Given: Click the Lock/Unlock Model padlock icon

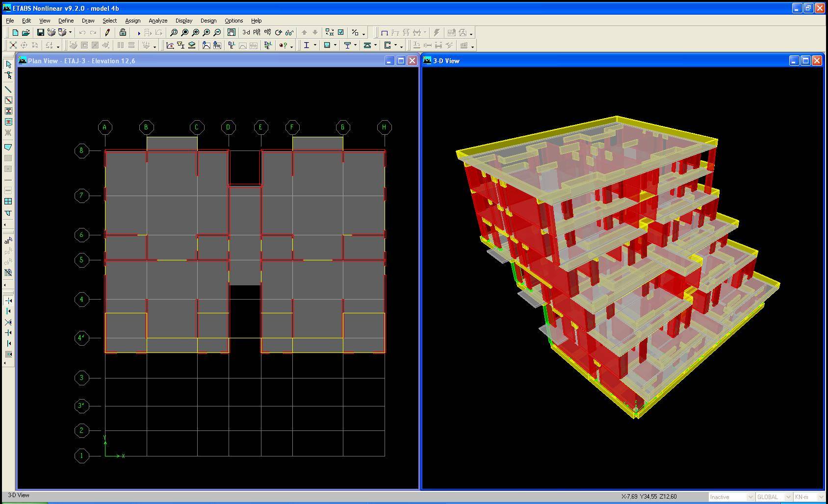Looking at the screenshot, I should point(123,33).
